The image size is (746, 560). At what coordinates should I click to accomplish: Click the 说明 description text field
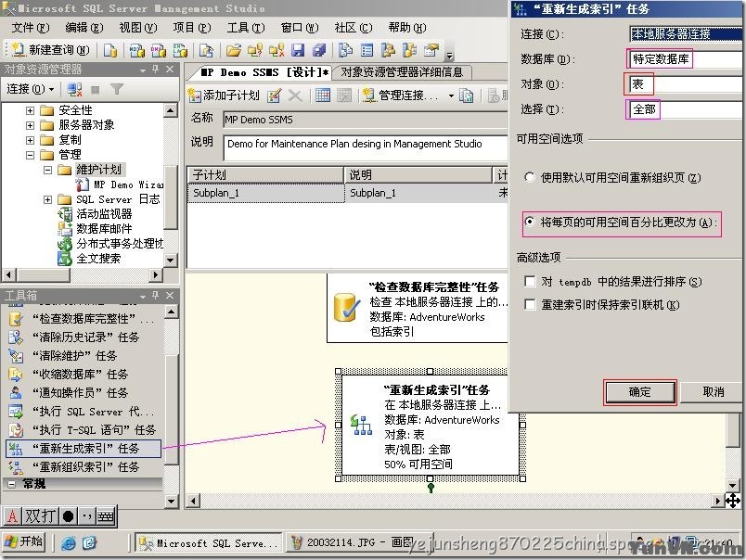[366, 147]
